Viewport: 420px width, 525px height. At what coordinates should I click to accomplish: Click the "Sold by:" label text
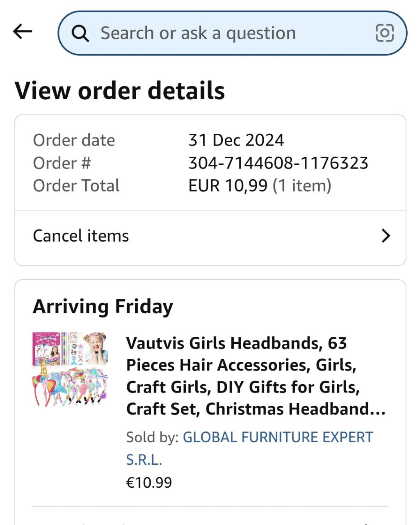tap(152, 437)
